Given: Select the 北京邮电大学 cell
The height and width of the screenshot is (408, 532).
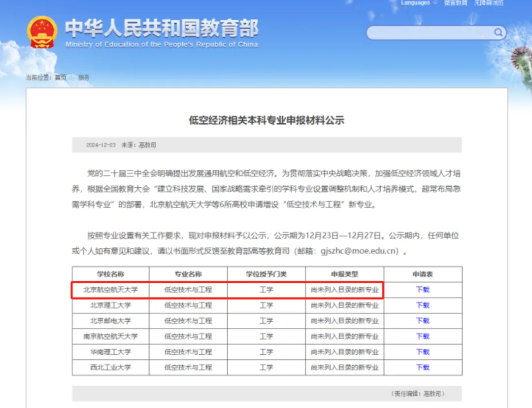Looking at the screenshot, I should coord(111,321).
